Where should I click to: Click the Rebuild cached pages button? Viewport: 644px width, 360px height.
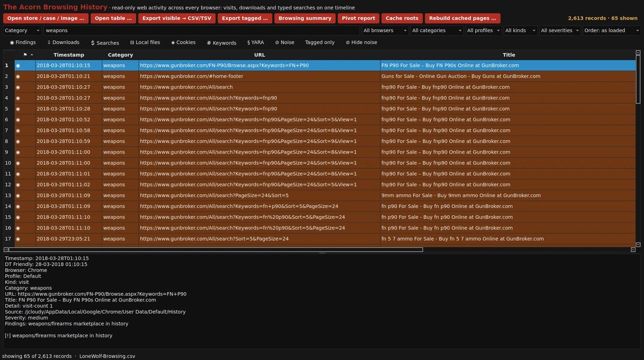coord(462,18)
